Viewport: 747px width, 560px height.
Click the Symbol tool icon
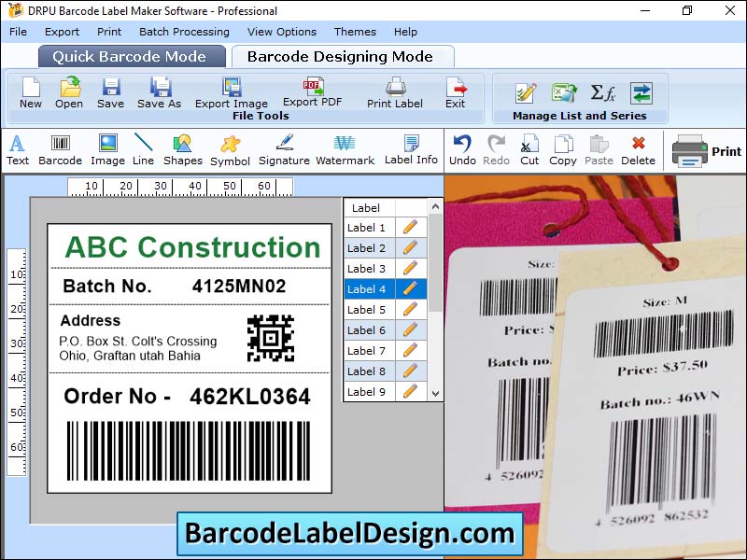click(x=230, y=144)
